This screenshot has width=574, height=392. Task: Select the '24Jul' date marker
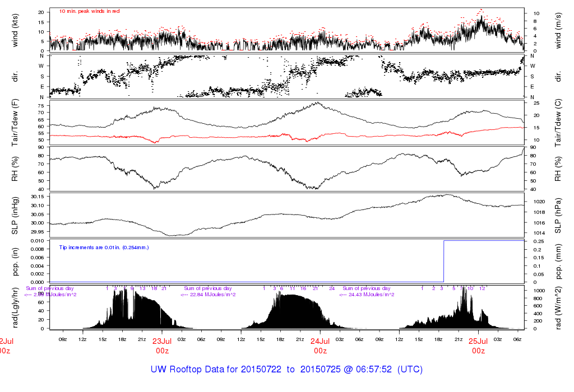pyautogui.click(x=320, y=341)
